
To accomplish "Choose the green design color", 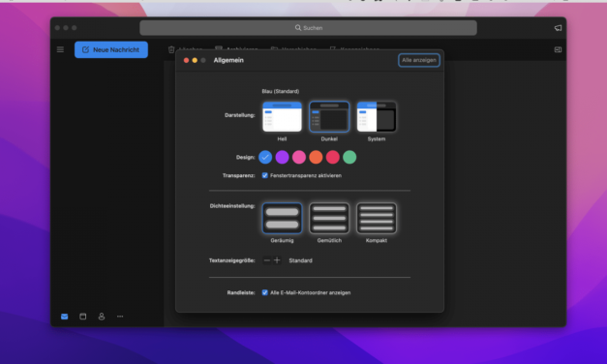I will tap(349, 157).
